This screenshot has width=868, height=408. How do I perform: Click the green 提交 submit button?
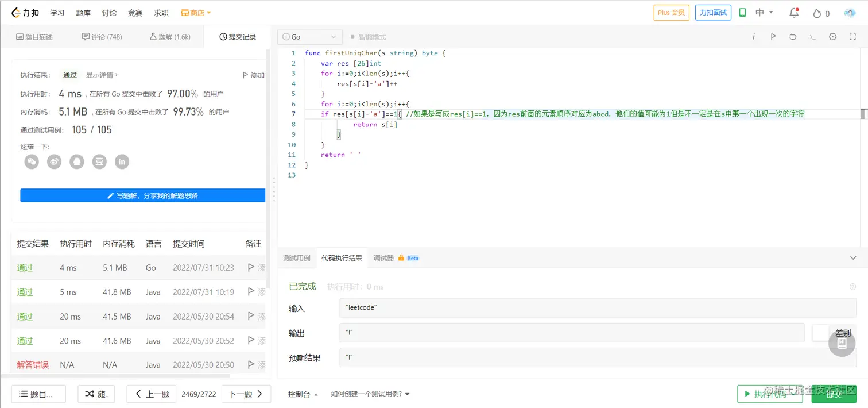click(x=834, y=394)
